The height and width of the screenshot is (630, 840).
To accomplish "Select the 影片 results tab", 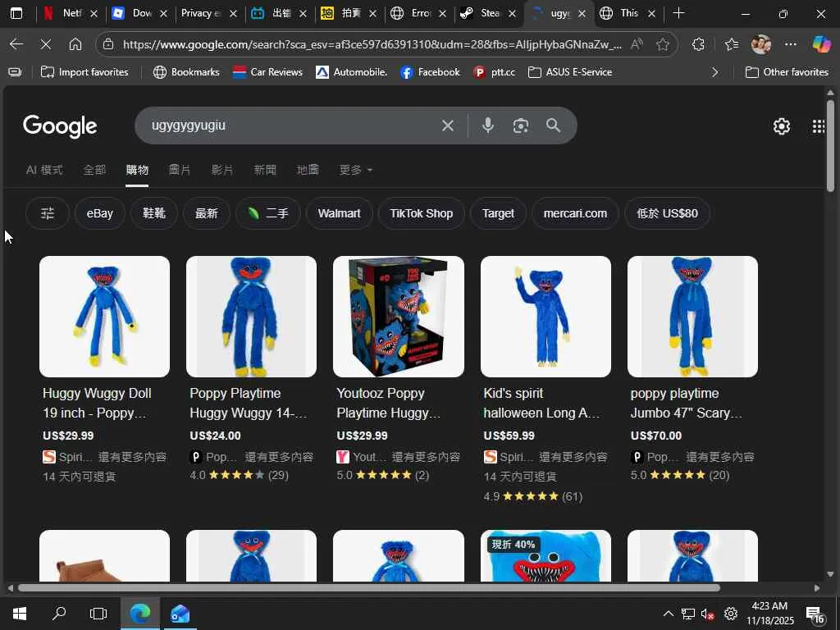I will coord(222,170).
